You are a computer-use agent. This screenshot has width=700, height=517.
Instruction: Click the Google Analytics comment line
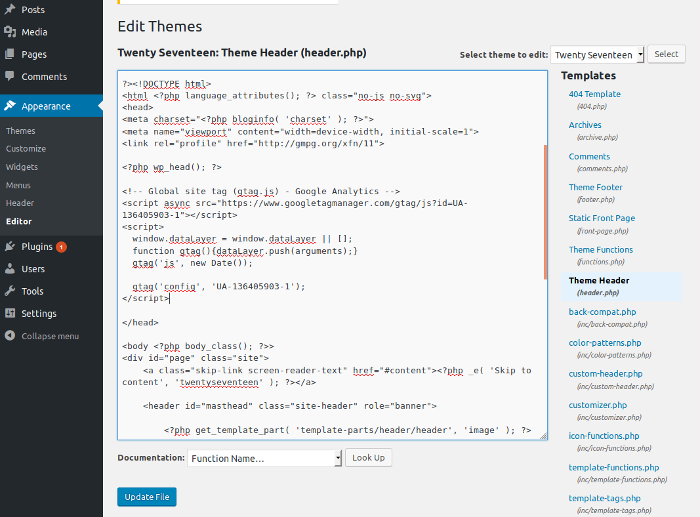pos(261,191)
